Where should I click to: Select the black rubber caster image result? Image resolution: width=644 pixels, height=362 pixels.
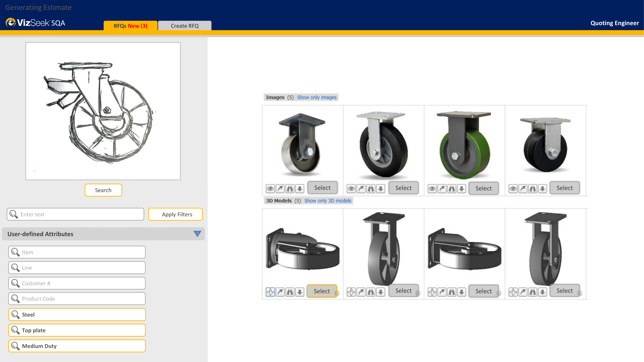click(x=403, y=188)
